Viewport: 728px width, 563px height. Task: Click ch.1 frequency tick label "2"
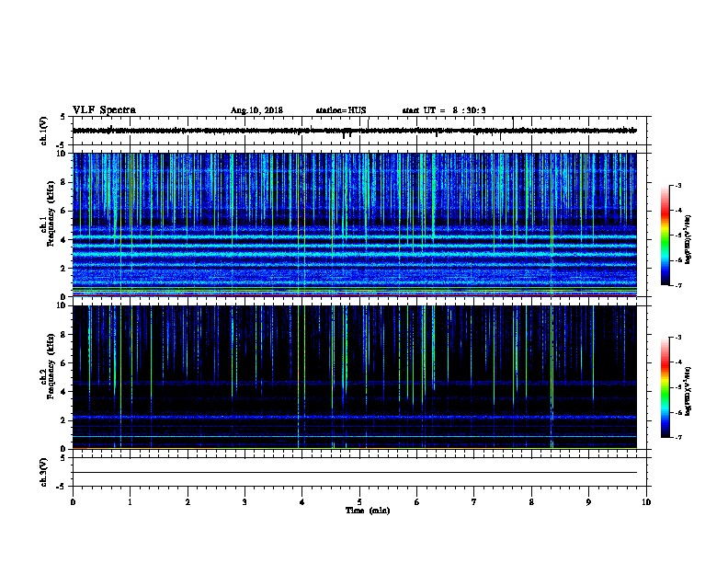coord(63,268)
